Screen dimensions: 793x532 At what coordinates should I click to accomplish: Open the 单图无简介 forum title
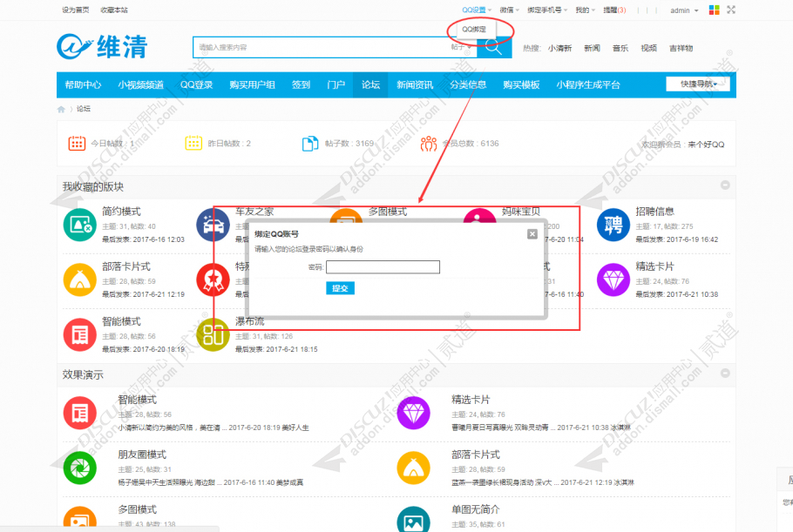pyautogui.click(x=476, y=509)
